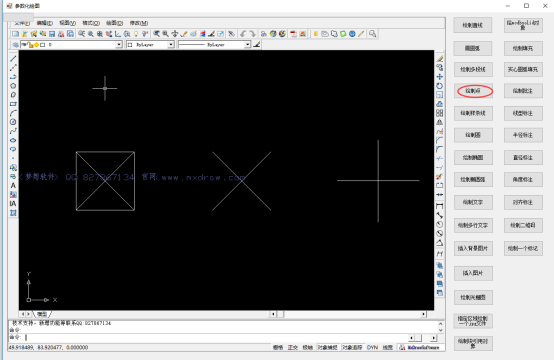
Task: Open the 文件(F) menu
Action: pyautogui.click(x=22, y=23)
